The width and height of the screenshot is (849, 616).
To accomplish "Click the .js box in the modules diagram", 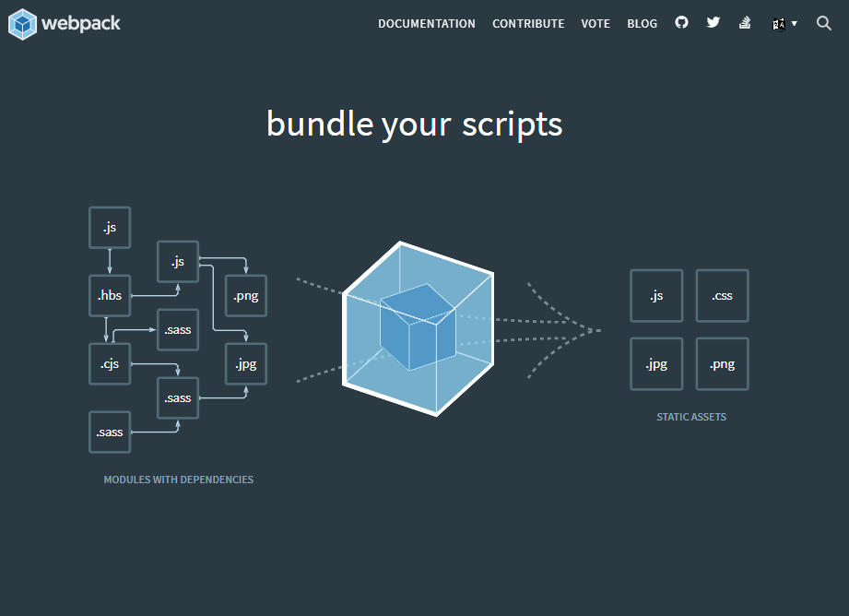I will (x=110, y=227).
